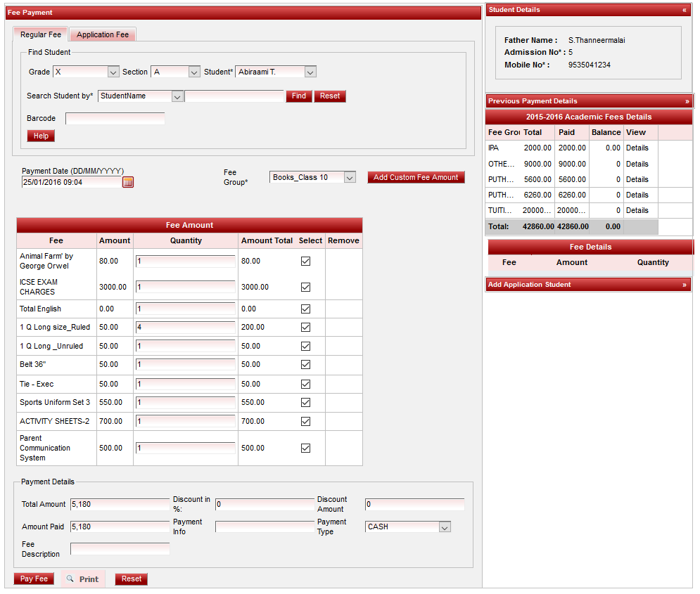Toggle the Parent Communication System checkbox
Viewport: 700px width, 594px height.
point(305,448)
